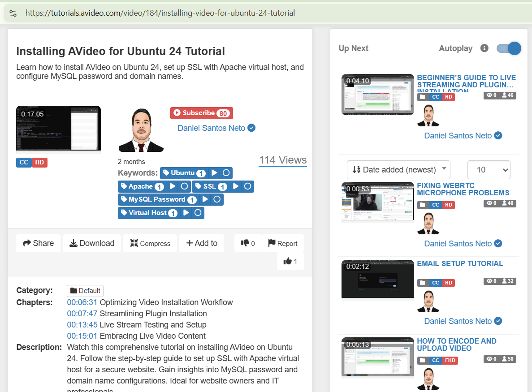The image size is (532, 392).
Task: Like the video with thumbs up
Action: pyautogui.click(x=290, y=261)
